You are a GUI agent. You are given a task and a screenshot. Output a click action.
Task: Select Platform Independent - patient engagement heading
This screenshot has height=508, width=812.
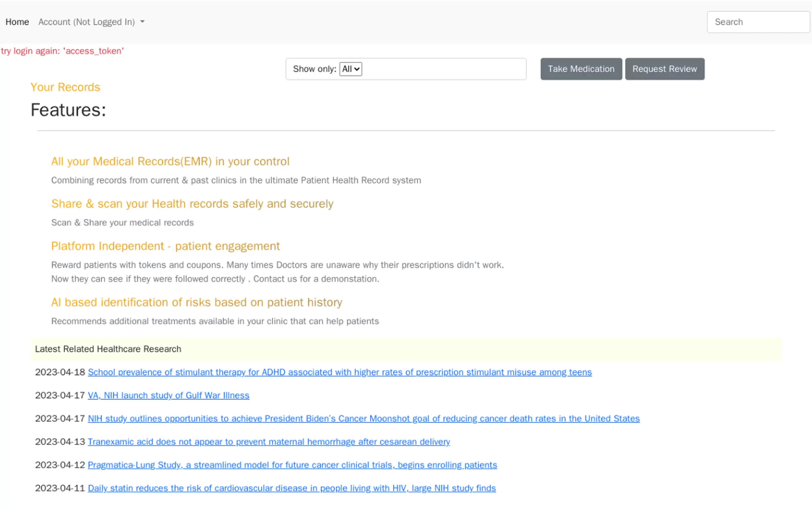click(x=165, y=246)
